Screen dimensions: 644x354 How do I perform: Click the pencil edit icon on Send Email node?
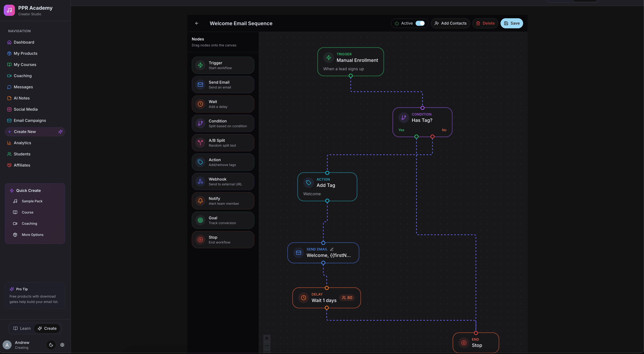click(x=332, y=249)
